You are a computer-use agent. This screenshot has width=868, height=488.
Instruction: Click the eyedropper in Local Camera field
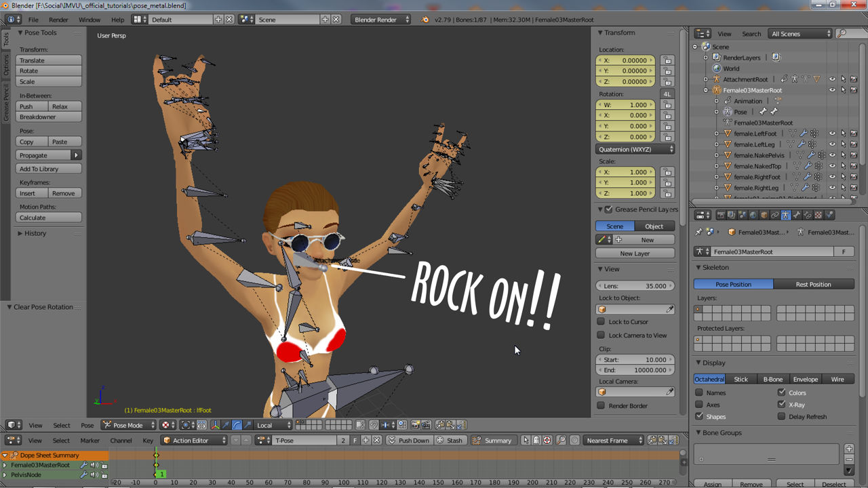669,392
